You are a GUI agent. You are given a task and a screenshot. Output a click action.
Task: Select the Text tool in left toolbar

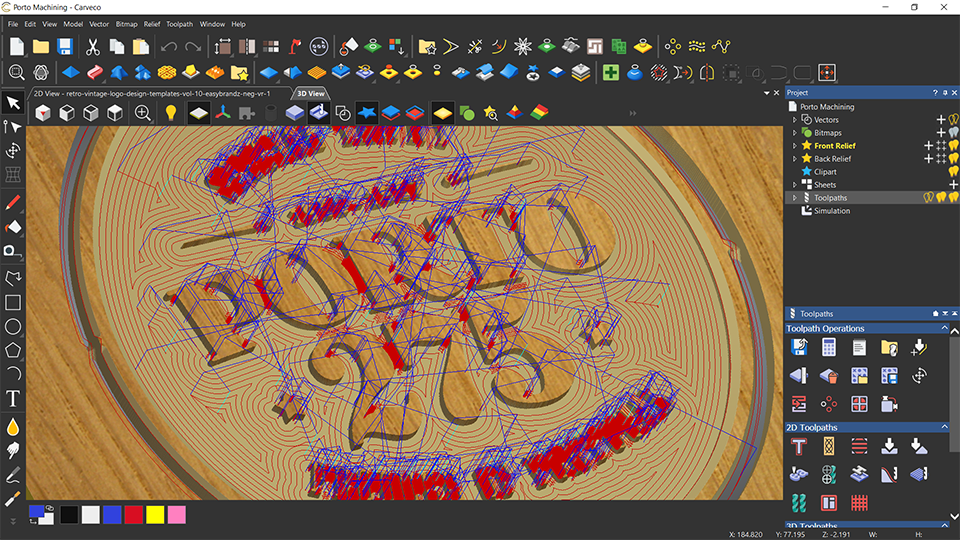point(13,399)
